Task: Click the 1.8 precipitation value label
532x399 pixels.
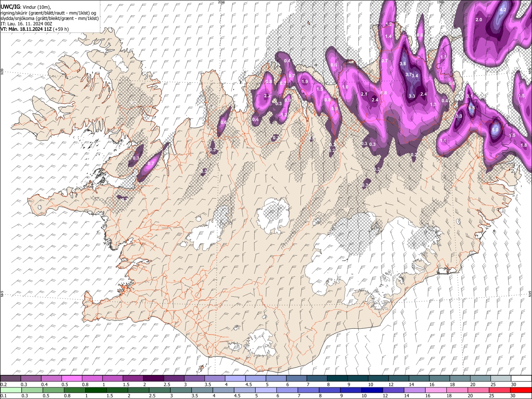Action: pos(524,145)
